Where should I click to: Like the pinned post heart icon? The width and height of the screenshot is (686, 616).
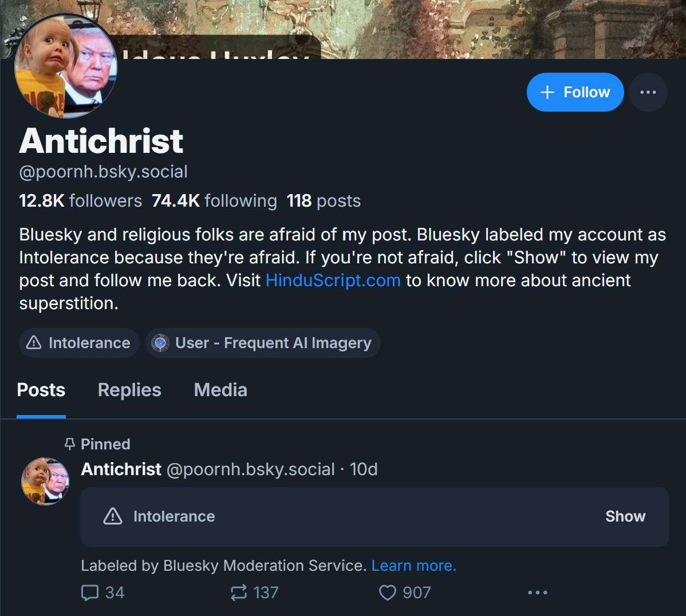pos(388,593)
